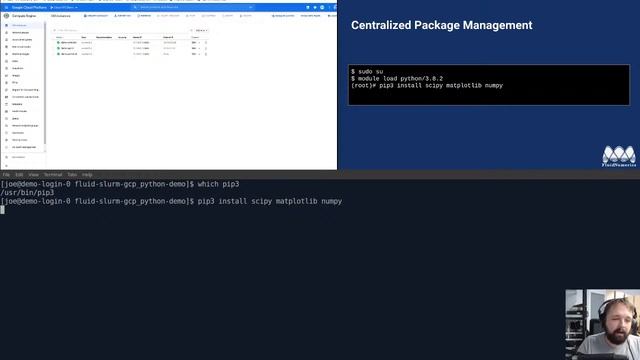Open three-dot menu for second instance row

[x=206, y=48]
